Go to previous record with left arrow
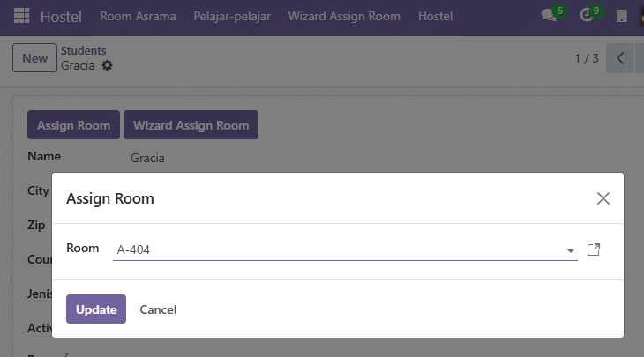 (620, 58)
